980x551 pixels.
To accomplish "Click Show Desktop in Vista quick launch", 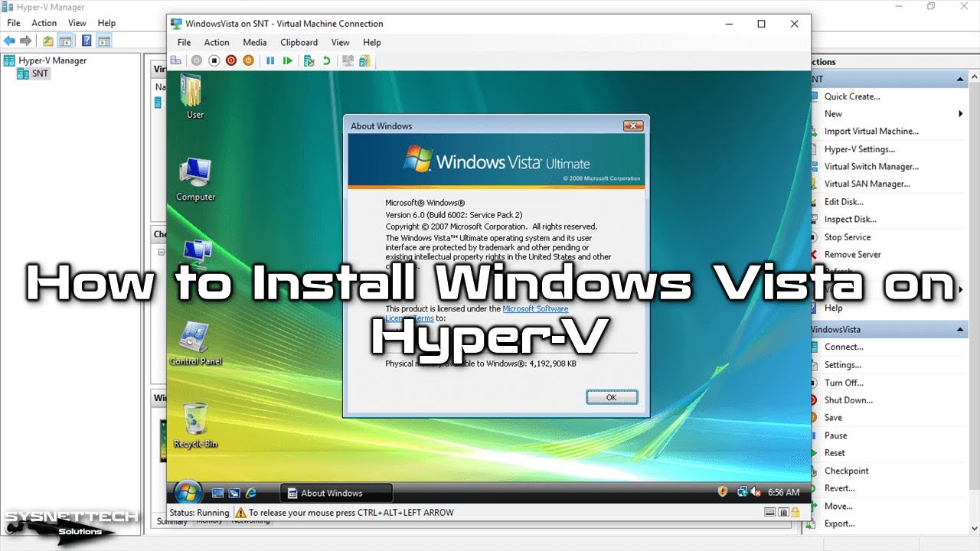I will tap(217, 493).
